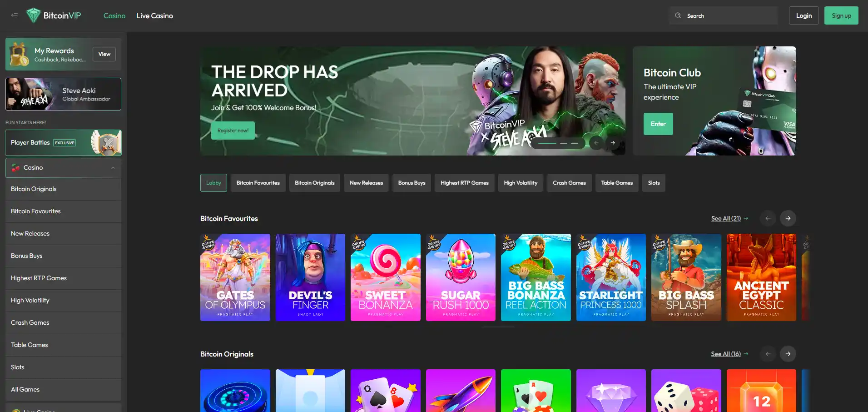Select the Highest RTP Games category tab
868x412 pixels.
(x=464, y=183)
